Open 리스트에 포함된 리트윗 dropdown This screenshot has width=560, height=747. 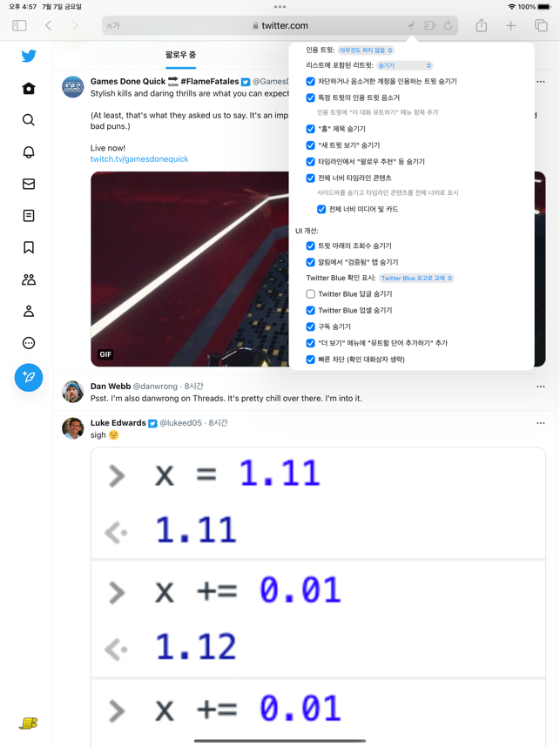[x=405, y=65]
